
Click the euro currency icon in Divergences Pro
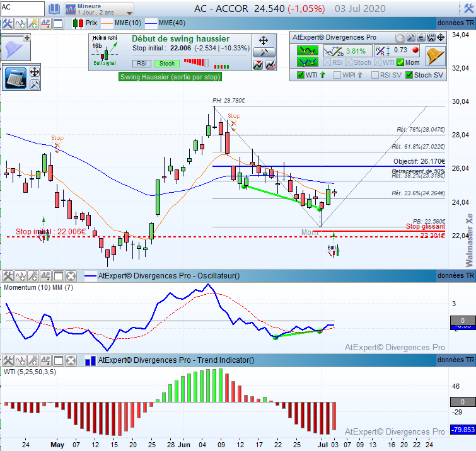pos(421,37)
